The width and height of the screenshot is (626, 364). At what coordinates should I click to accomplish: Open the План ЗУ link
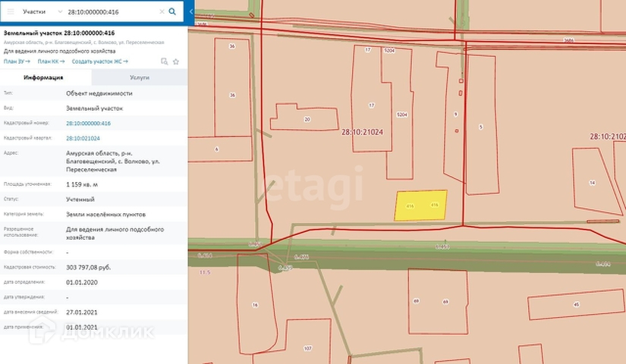(x=17, y=61)
